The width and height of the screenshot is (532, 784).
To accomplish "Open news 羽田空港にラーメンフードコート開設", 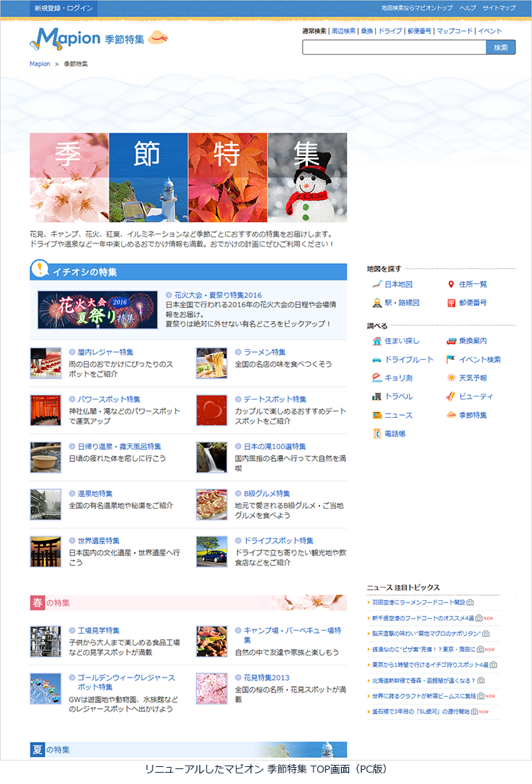I will (419, 602).
